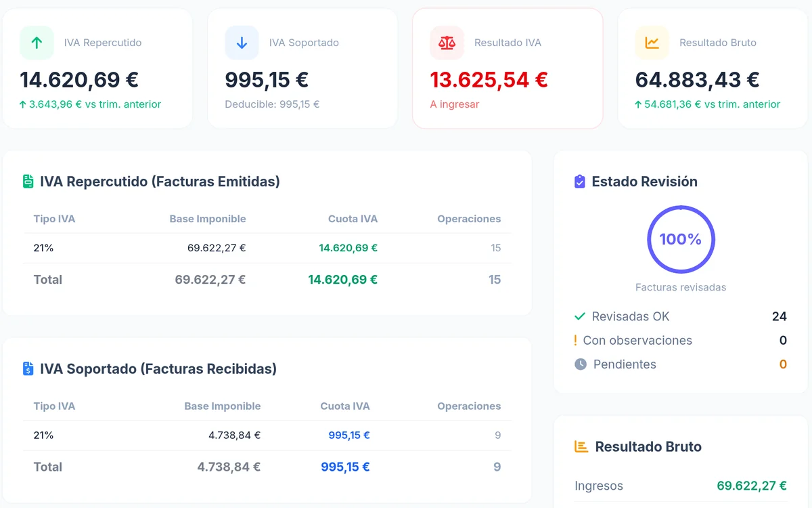Click Cuota IVA column header in Facturas Emitidas table

coord(353,219)
